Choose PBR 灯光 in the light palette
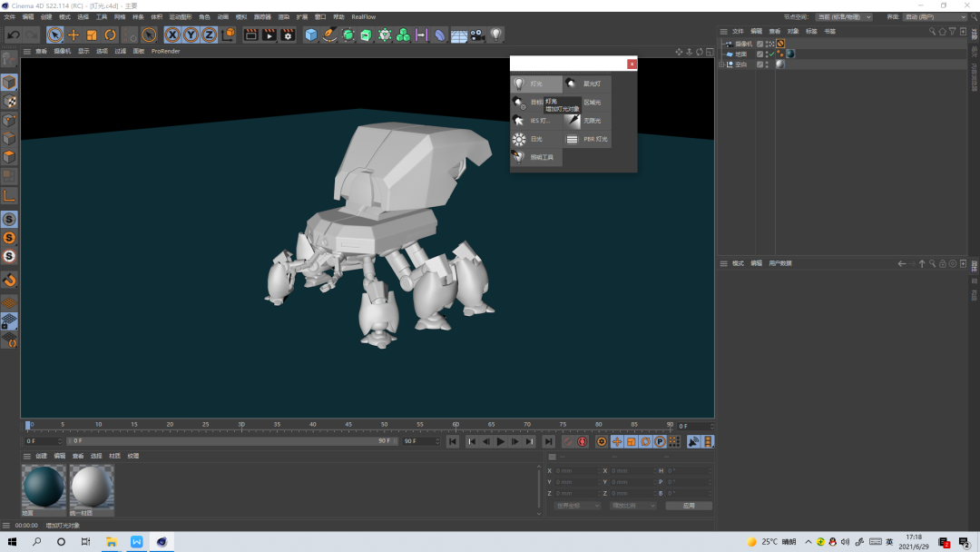Image resolution: width=980 pixels, height=552 pixels. [587, 139]
